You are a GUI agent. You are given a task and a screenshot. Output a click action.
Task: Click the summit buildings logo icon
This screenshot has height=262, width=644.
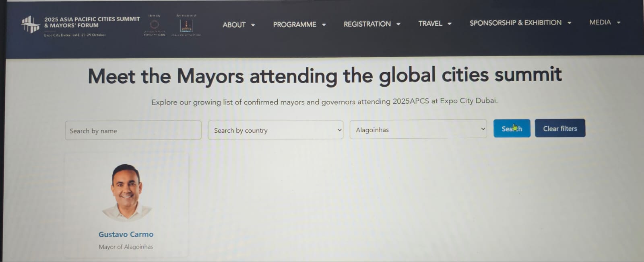pos(30,25)
